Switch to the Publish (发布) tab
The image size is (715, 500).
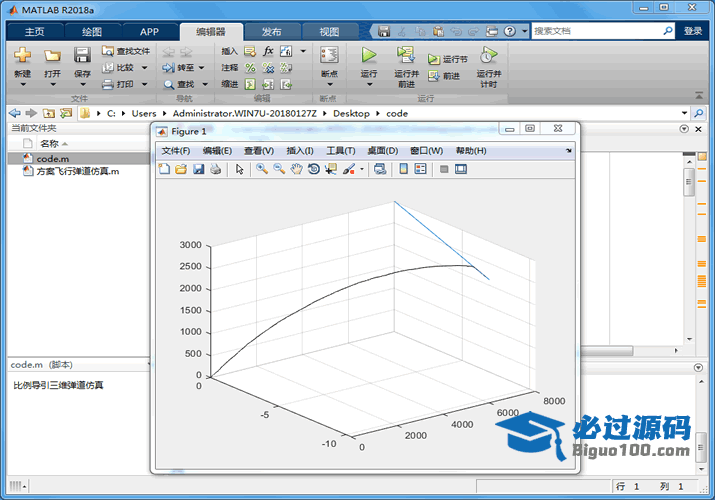(272, 31)
